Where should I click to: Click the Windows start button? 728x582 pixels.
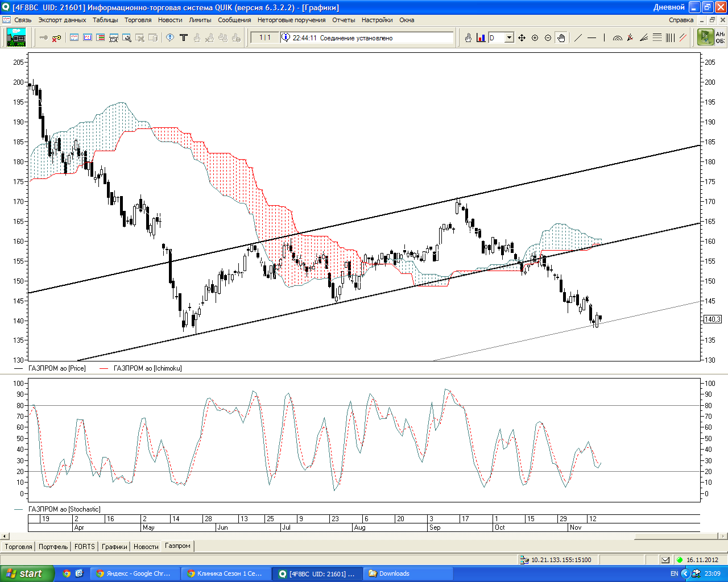click(x=27, y=573)
